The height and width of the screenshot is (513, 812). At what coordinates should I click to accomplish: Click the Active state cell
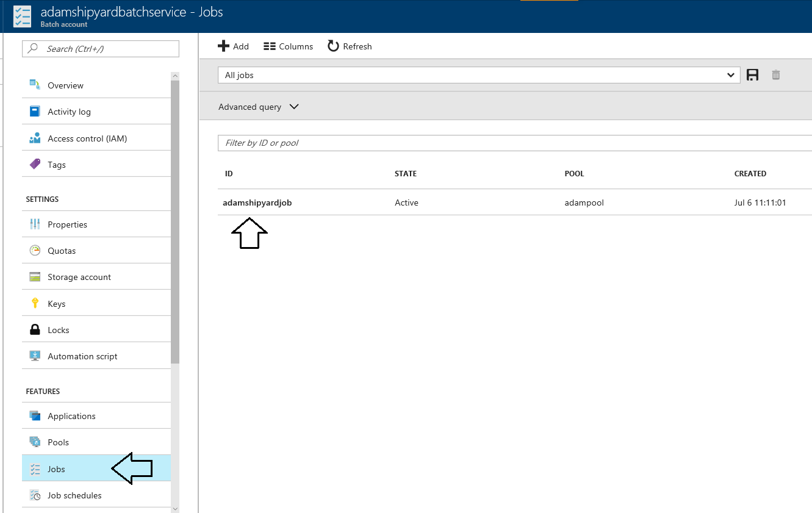click(406, 203)
